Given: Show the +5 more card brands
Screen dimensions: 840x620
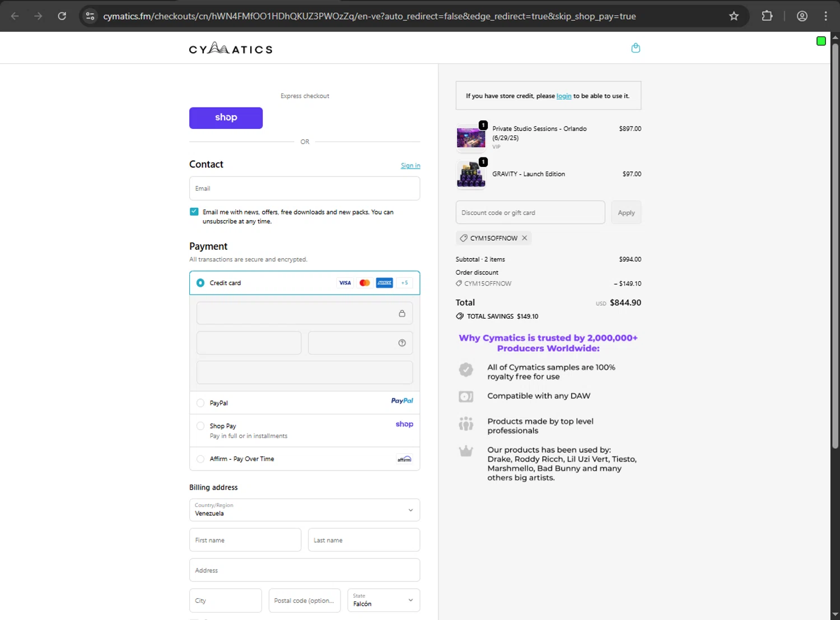Looking at the screenshot, I should (x=404, y=283).
